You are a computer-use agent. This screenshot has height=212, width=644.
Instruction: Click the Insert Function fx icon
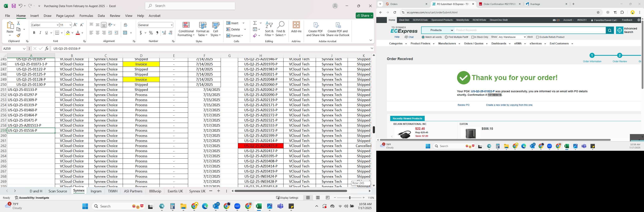pyautogui.click(x=47, y=48)
